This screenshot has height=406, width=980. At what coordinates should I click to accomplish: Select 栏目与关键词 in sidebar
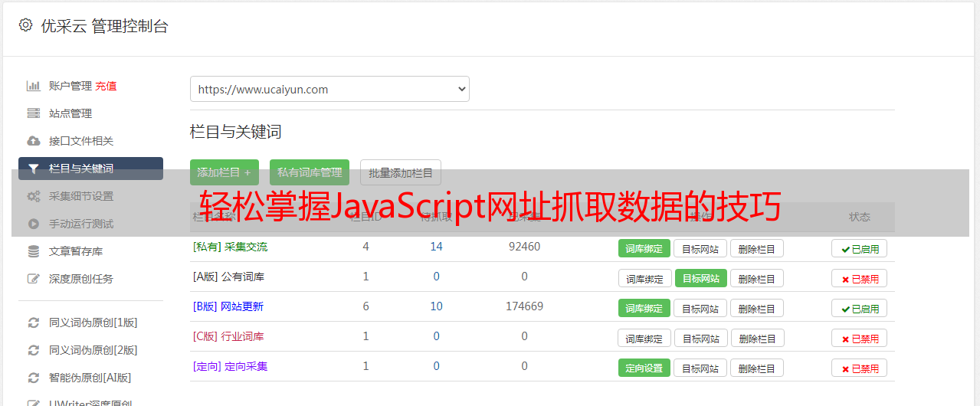90,169
